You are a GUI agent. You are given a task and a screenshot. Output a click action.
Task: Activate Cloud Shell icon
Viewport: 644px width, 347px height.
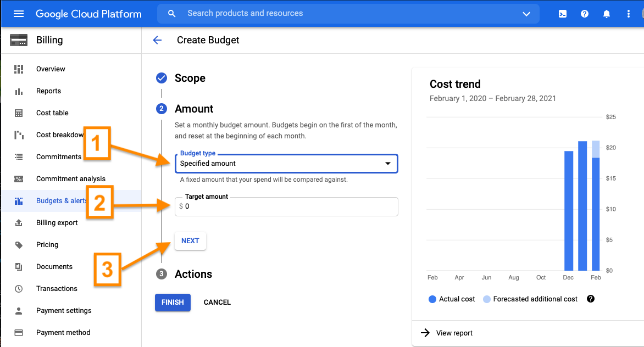pyautogui.click(x=563, y=14)
